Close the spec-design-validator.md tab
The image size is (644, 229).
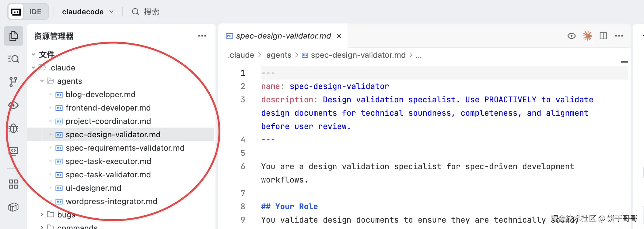[339, 36]
